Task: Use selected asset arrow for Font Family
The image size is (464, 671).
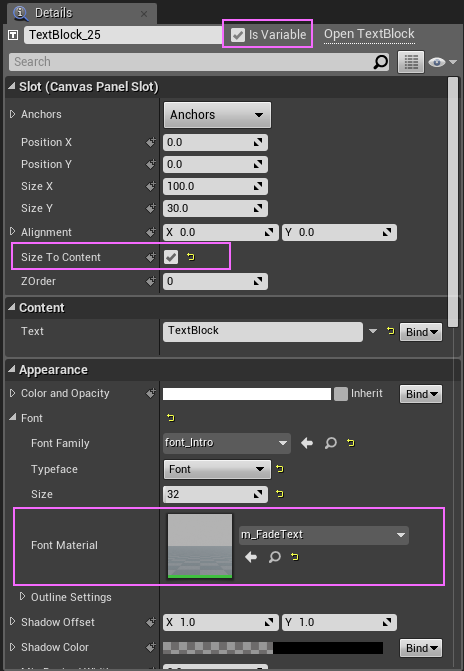Action: 307,443
